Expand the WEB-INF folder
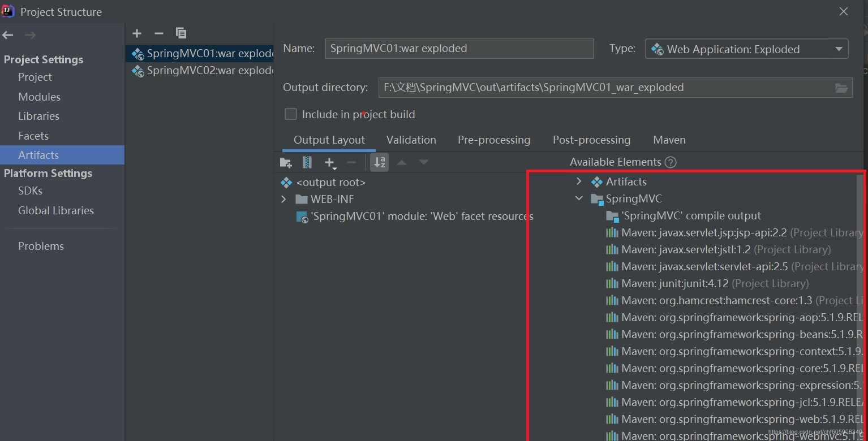Viewport: 868px width, 441px height. pos(283,199)
